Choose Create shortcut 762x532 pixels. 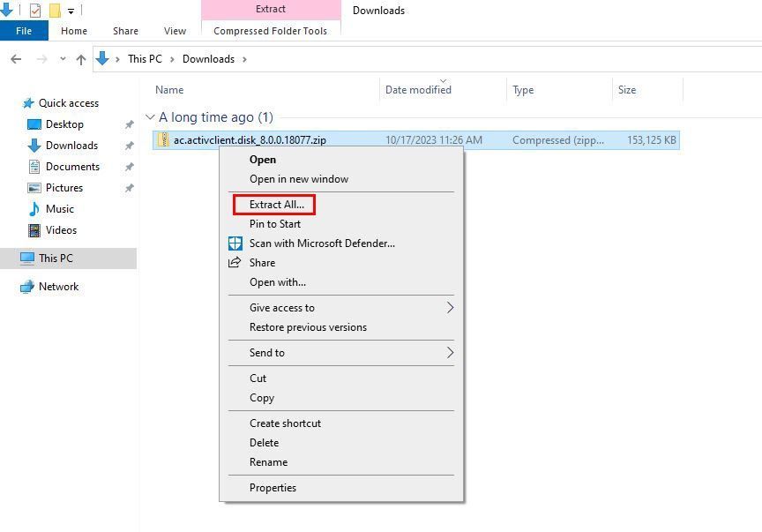click(341, 423)
